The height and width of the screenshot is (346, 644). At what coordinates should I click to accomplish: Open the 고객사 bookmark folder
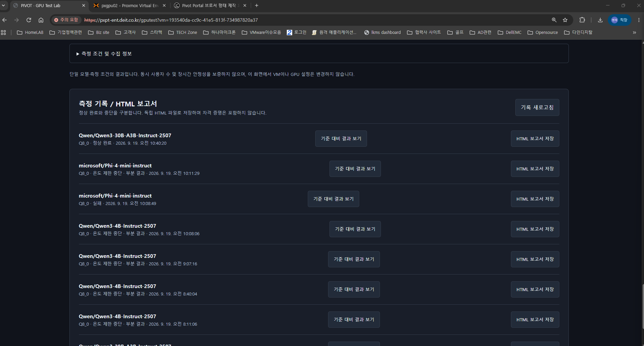[126, 33]
